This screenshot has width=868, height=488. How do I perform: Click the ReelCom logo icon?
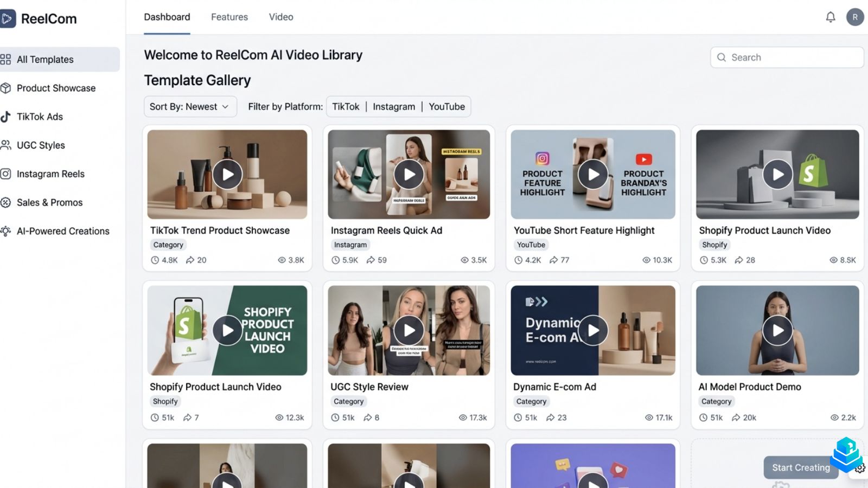click(x=7, y=18)
